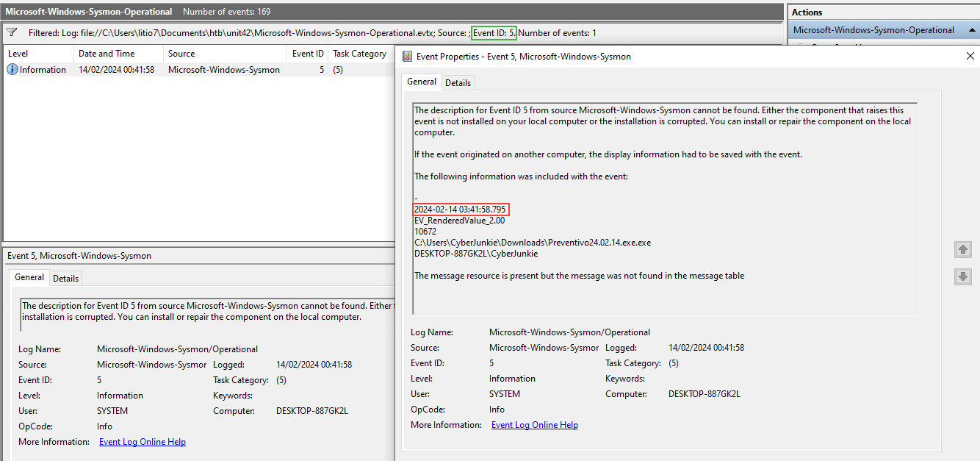The image size is (980, 461).
Task: Click the User value SYSTEM in dialog
Action: click(x=505, y=394)
